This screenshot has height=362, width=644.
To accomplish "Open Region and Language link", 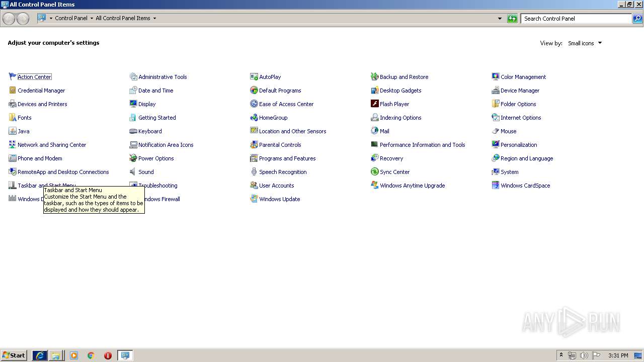I will [527, 158].
